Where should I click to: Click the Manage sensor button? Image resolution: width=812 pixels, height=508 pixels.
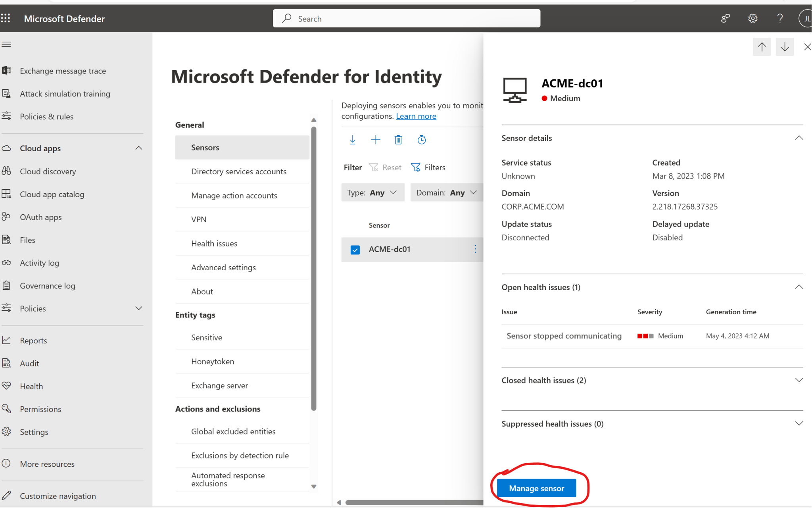click(536, 488)
